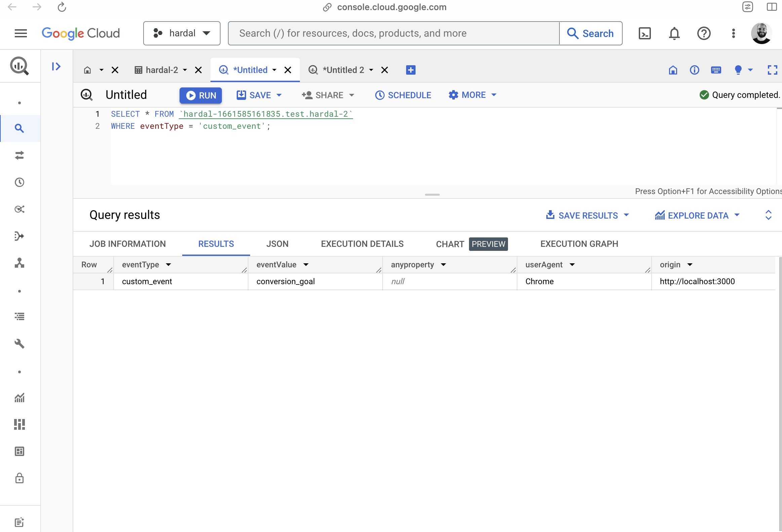Expand the MORE settings dropdown
This screenshot has height=532, width=782.
click(494, 95)
